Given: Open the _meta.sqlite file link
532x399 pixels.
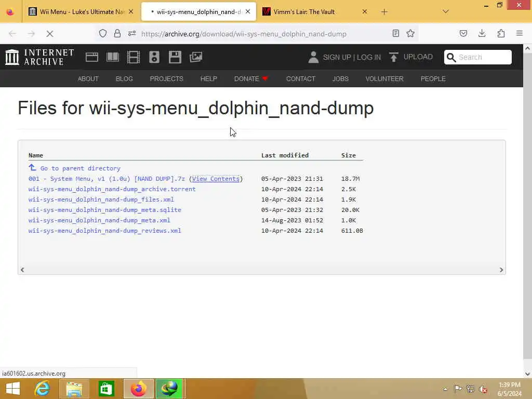Looking at the screenshot, I should click(x=105, y=210).
